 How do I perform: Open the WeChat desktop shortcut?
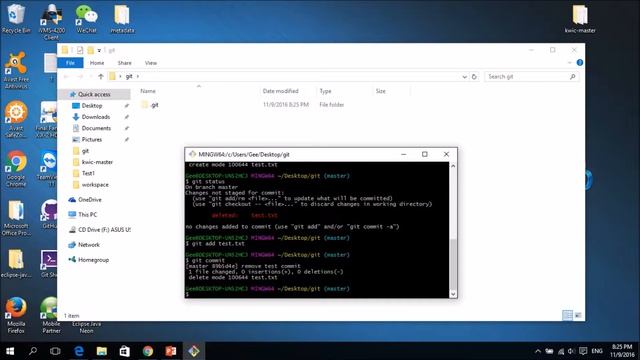(87, 19)
